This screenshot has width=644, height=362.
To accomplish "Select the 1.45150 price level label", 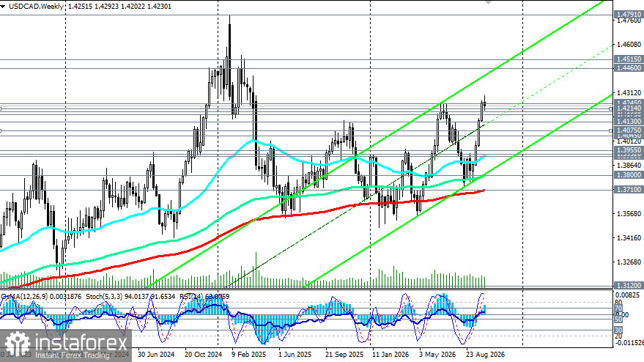I will 629,59.
